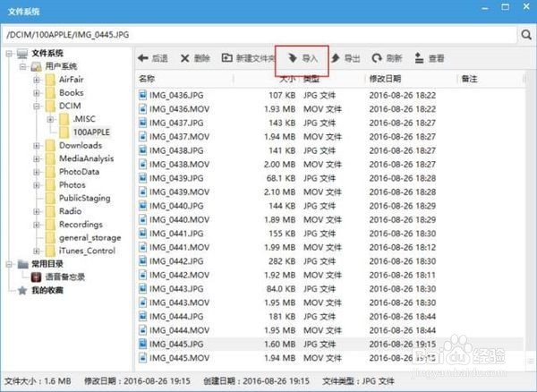Screen dimensions: 537x392
Task: Select file IMG_0438.JPG
Action: 176,150
